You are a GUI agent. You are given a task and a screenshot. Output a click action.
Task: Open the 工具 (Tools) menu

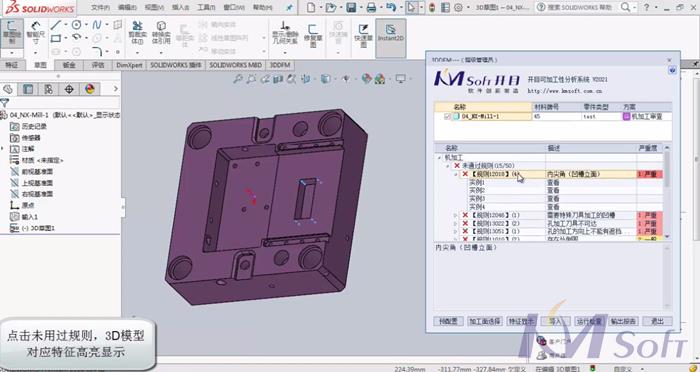pos(206,7)
